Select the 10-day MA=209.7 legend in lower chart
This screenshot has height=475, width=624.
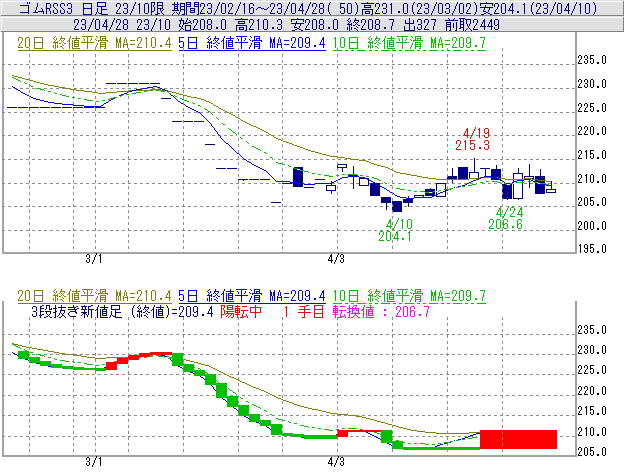click(409, 296)
